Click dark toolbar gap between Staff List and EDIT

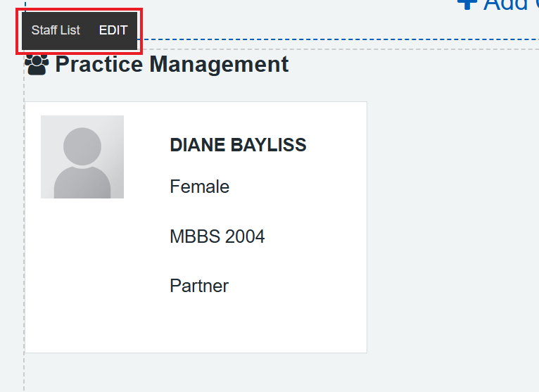click(89, 30)
